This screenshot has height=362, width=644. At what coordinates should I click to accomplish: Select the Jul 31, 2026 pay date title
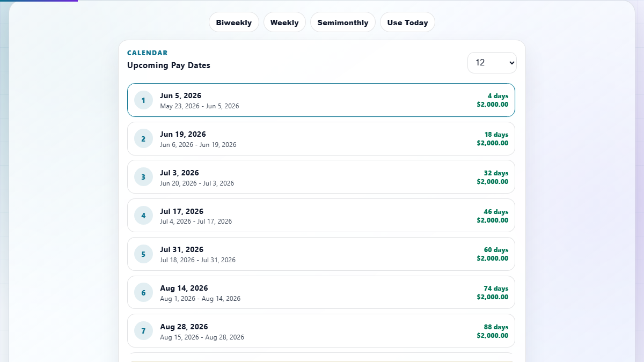(x=181, y=249)
